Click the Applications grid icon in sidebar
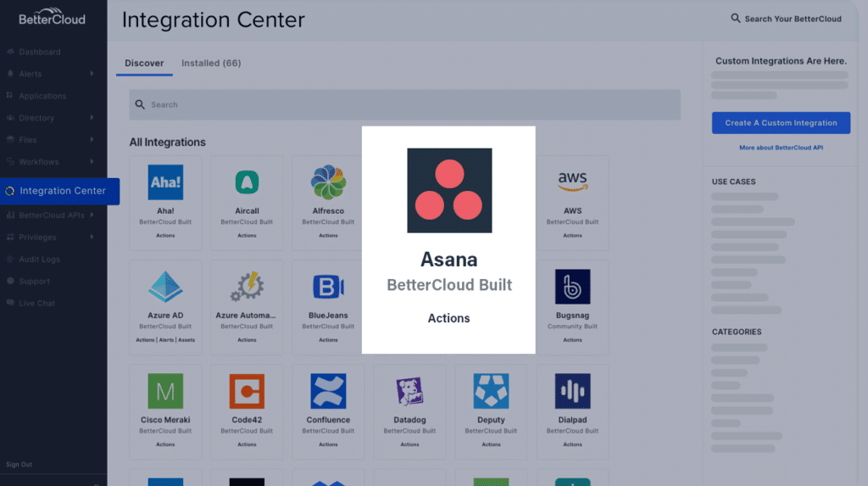Image resolution: width=868 pixels, height=486 pixels. click(9, 95)
